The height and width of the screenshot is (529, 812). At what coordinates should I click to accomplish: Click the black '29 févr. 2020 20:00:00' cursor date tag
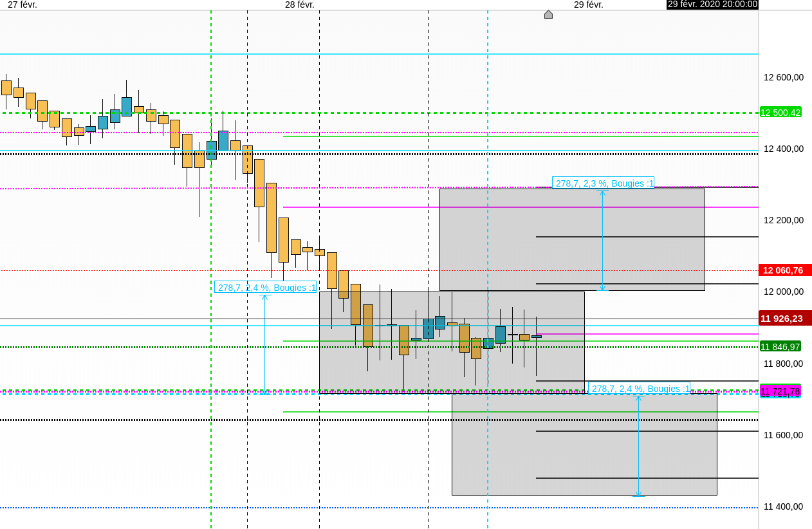click(x=712, y=5)
